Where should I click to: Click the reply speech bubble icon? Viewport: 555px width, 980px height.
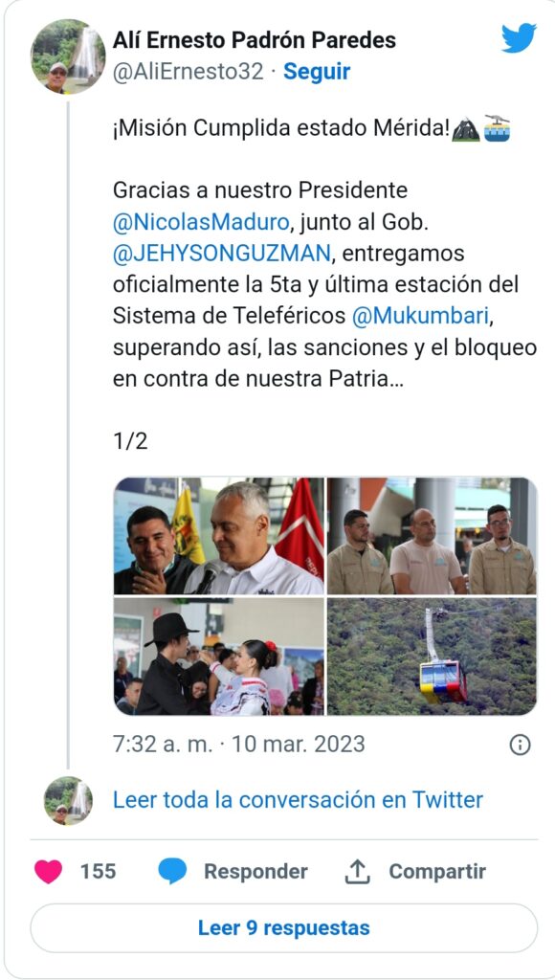(172, 871)
